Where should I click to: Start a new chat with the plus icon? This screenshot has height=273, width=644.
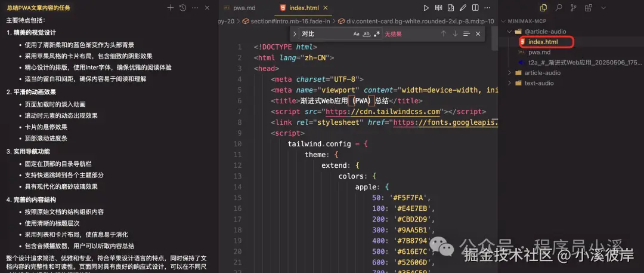click(x=171, y=8)
